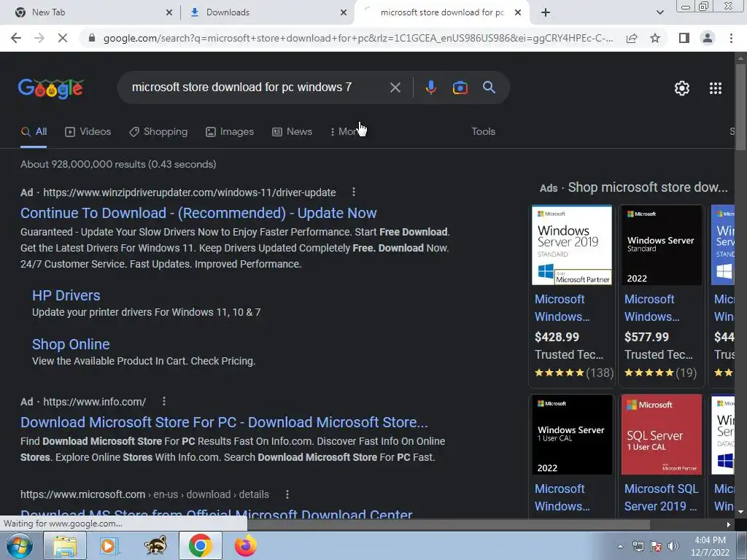Open winzipdriverupdater ad options menu

(354, 192)
